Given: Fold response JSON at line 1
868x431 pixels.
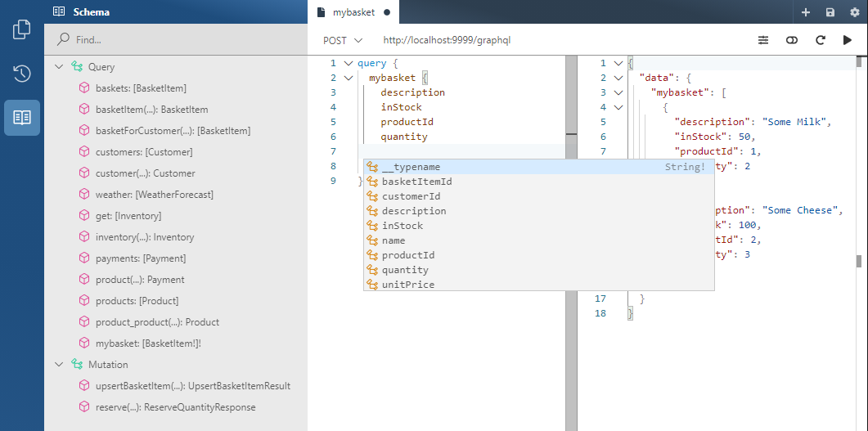Looking at the screenshot, I should click(619, 63).
